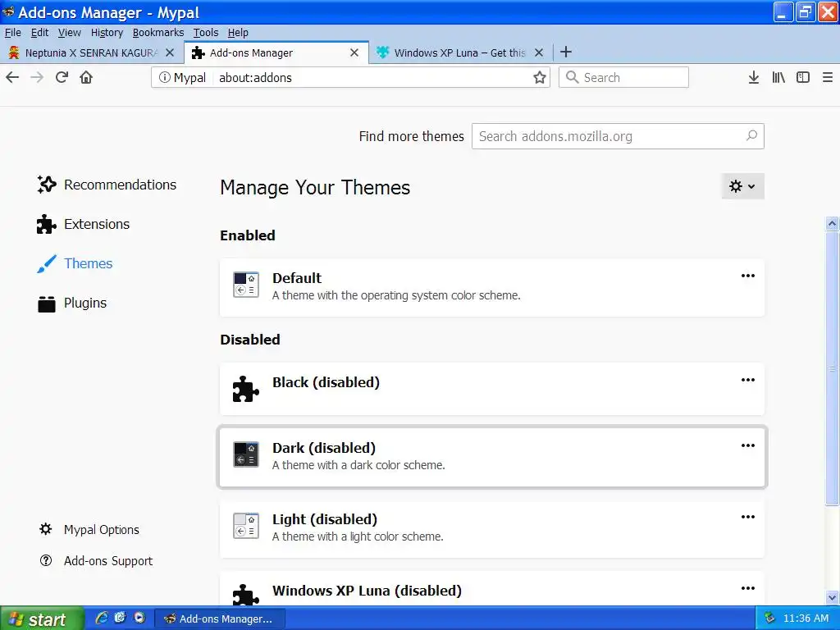Viewport: 840px width, 630px height.
Task: Click the Black theme puzzle icon
Action: tap(246, 389)
